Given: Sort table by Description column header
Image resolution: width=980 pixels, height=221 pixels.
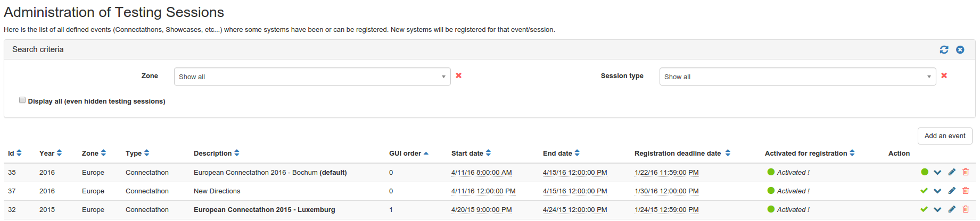Looking at the screenshot, I should click(216, 153).
